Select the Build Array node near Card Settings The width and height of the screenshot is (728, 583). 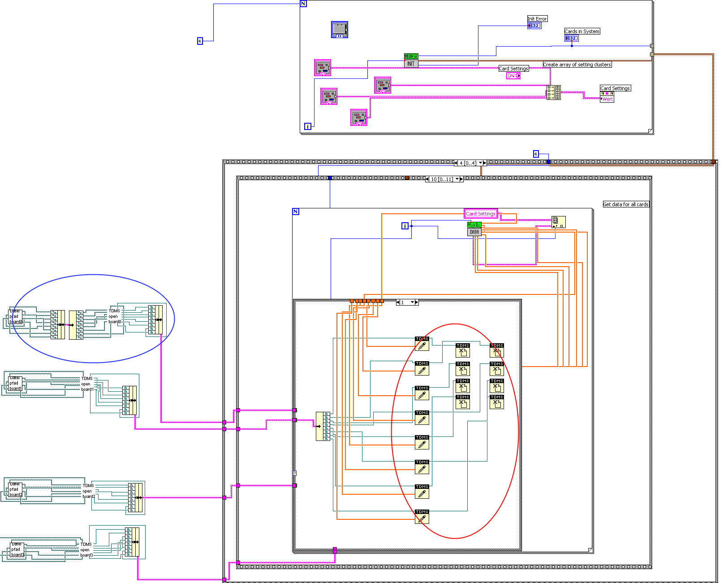click(553, 92)
